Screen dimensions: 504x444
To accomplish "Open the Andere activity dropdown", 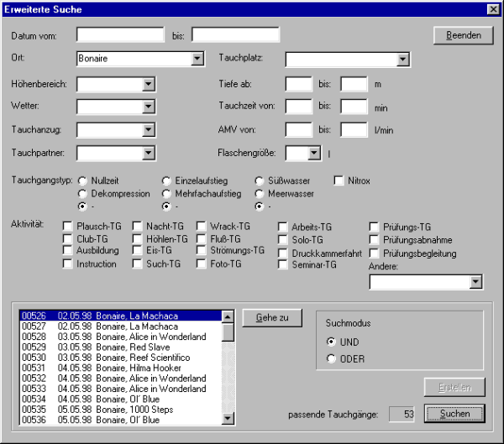I will (476, 283).
